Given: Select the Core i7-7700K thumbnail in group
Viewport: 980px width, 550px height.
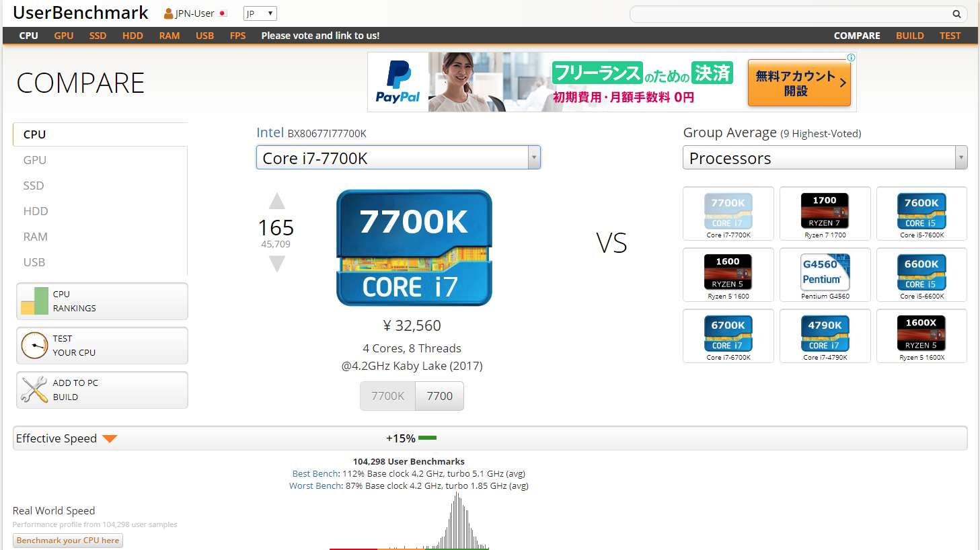Looking at the screenshot, I should pos(728,213).
